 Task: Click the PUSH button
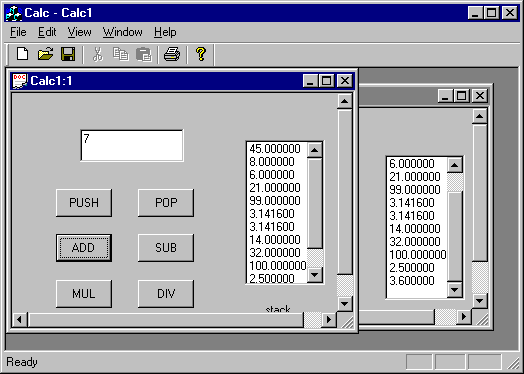coord(84,203)
